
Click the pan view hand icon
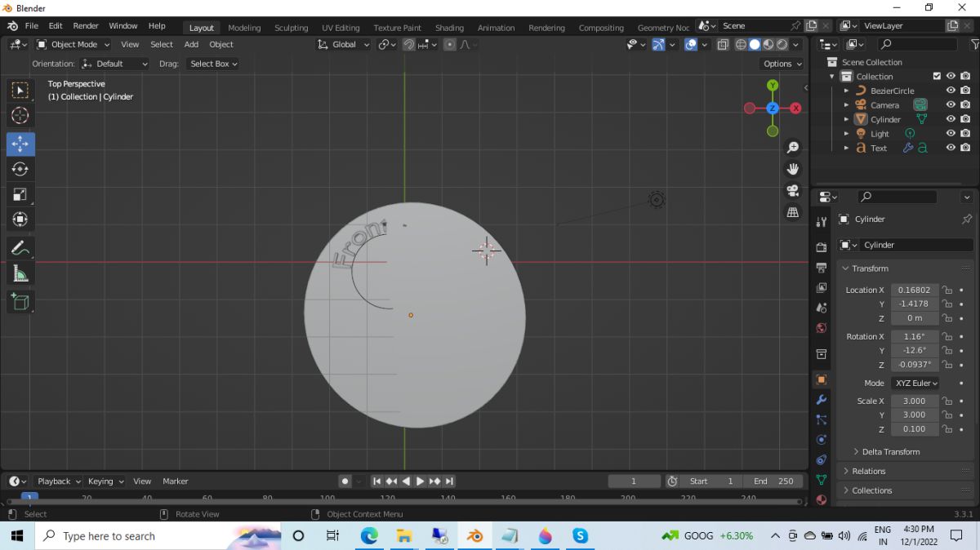792,169
